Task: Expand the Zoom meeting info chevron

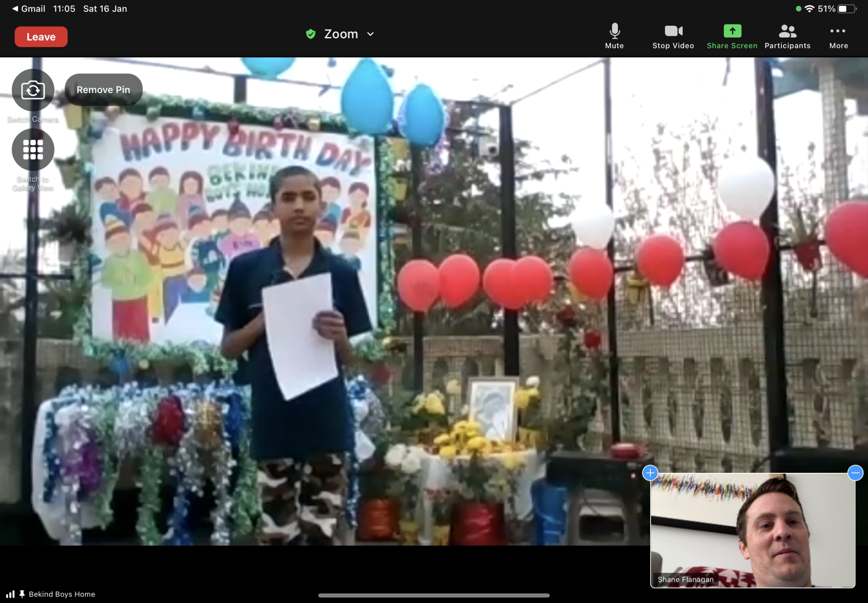Action: 370,34
